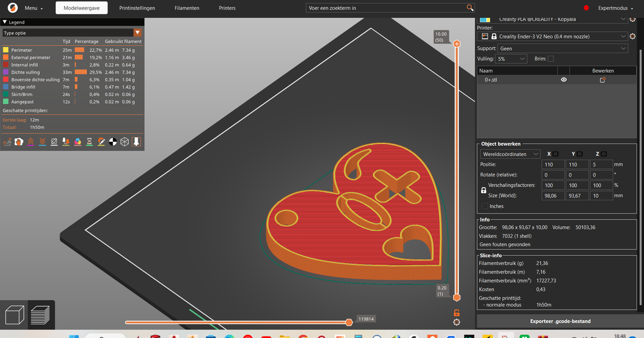Reset X axis icon in Object bewerken

pyautogui.click(x=556, y=154)
